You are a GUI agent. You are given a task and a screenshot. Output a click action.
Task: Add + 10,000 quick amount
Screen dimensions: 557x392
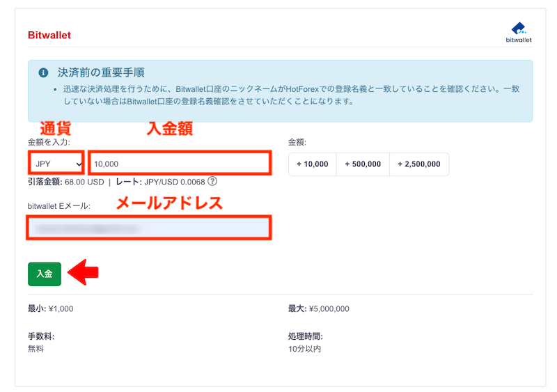click(312, 164)
